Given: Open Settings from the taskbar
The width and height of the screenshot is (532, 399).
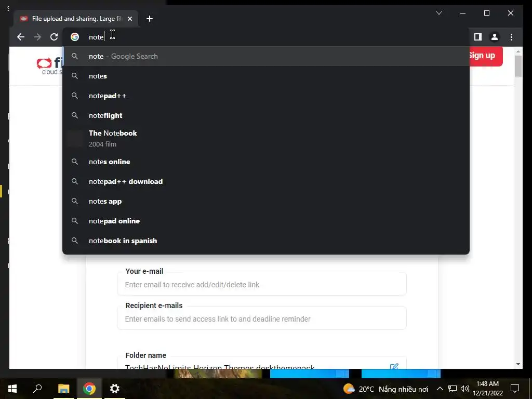Looking at the screenshot, I should point(115,389).
